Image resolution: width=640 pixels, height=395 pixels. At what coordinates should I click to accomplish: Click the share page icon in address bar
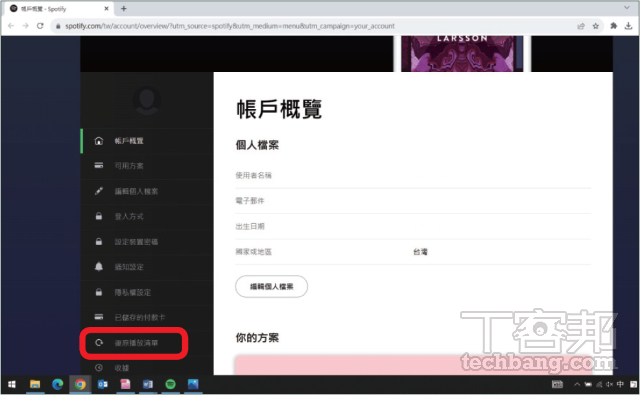pos(581,26)
